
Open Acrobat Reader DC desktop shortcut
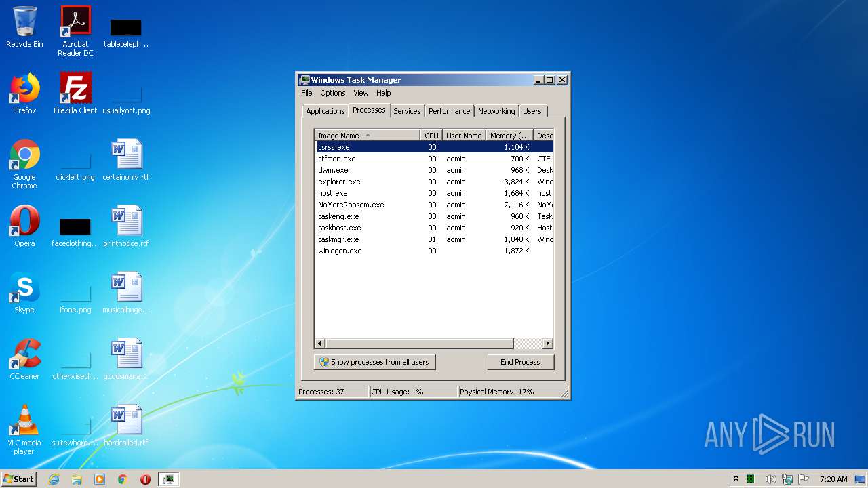pos(75,31)
